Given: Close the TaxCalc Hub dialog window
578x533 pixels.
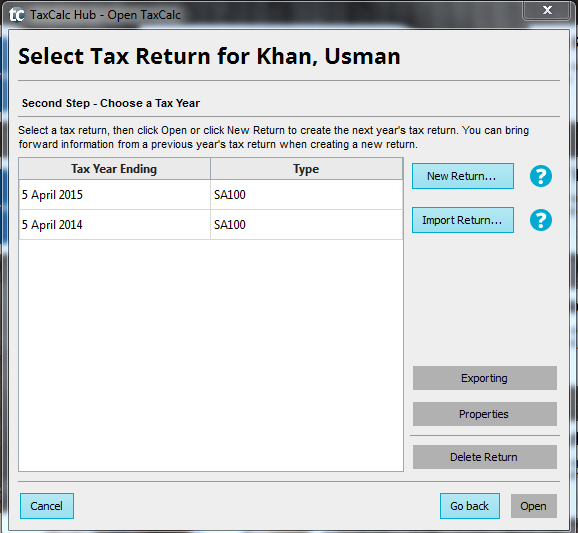Looking at the screenshot, I should 547,10.
